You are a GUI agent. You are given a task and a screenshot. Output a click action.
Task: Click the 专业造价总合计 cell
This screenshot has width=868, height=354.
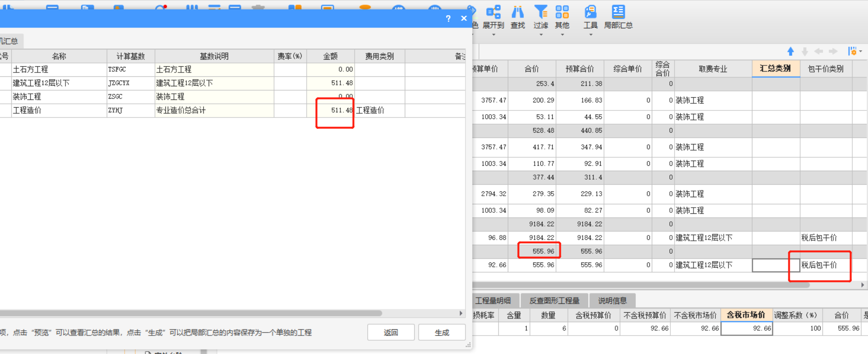(x=214, y=110)
